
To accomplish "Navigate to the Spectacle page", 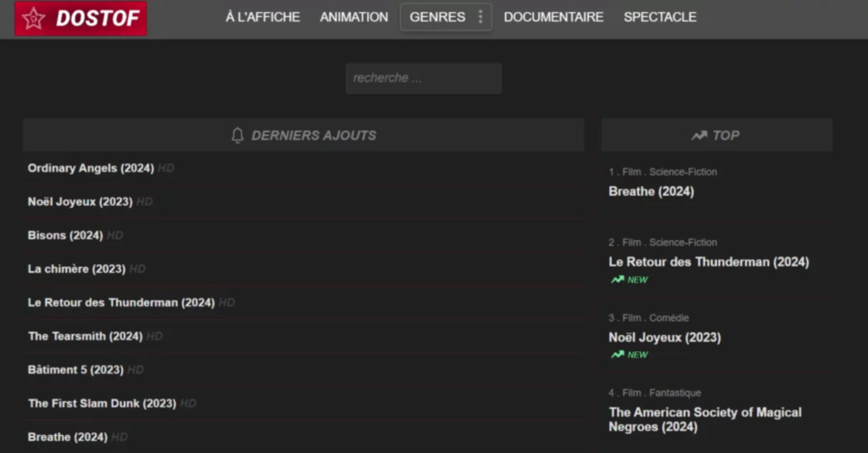I will pyautogui.click(x=659, y=17).
